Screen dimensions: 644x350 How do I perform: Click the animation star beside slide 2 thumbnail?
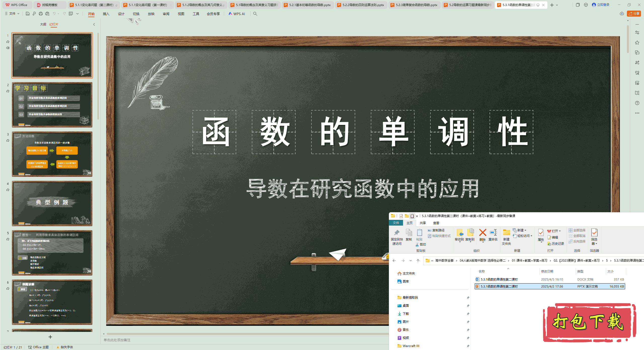pyautogui.click(x=8, y=91)
